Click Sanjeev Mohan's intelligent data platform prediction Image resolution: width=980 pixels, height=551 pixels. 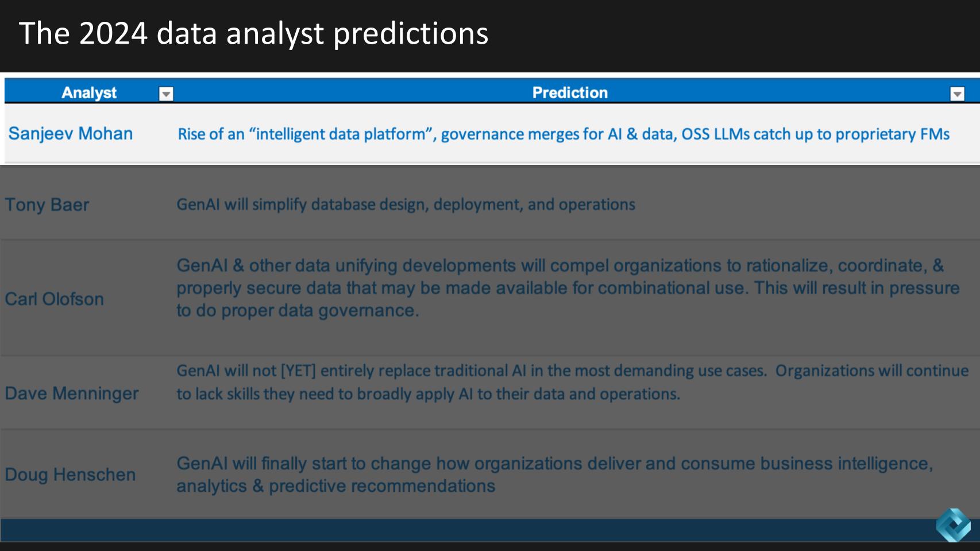pyautogui.click(x=563, y=134)
